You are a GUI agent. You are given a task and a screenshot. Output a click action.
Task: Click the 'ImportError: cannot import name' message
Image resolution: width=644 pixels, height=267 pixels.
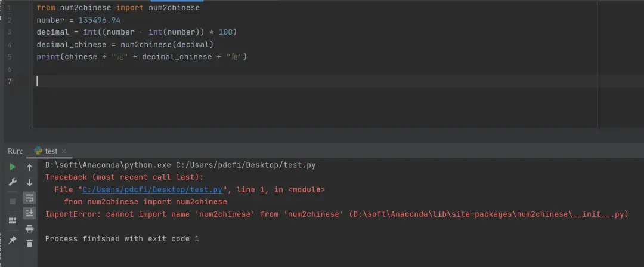tap(337, 214)
